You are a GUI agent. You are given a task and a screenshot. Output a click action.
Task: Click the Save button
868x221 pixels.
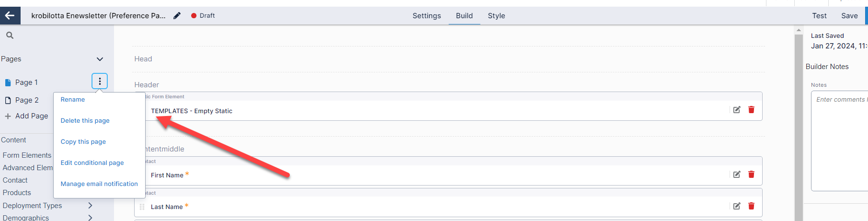(849, 15)
